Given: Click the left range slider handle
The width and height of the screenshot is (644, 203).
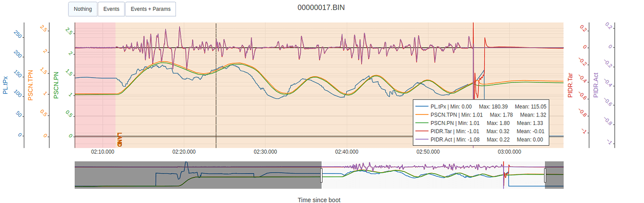Looking at the screenshot, I should click(x=321, y=175).
